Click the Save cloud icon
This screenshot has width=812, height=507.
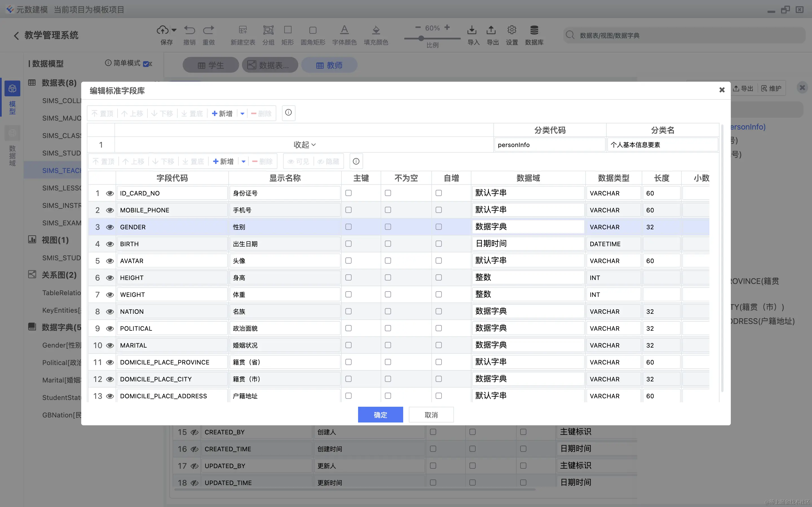point(163,30)
